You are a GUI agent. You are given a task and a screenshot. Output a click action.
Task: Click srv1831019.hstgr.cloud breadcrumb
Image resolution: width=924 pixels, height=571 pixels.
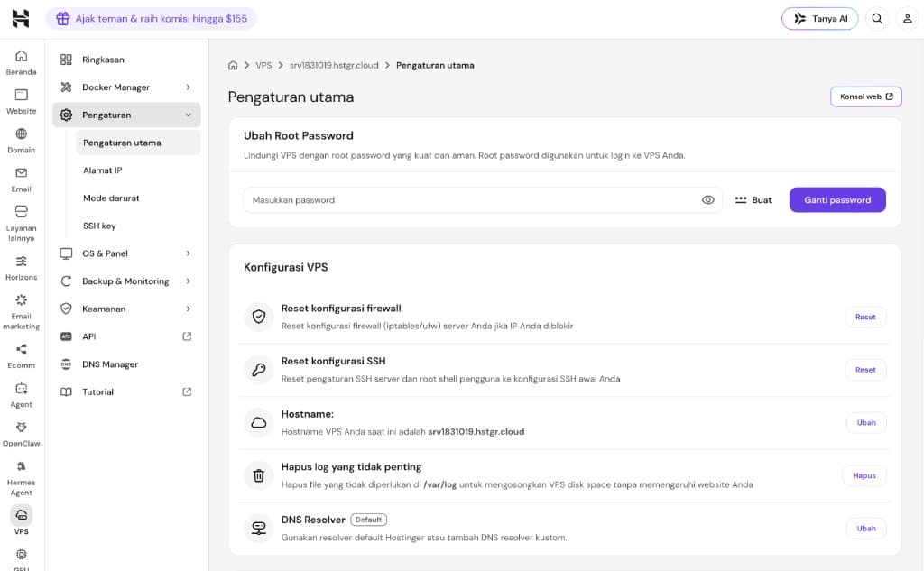point(334,66)
